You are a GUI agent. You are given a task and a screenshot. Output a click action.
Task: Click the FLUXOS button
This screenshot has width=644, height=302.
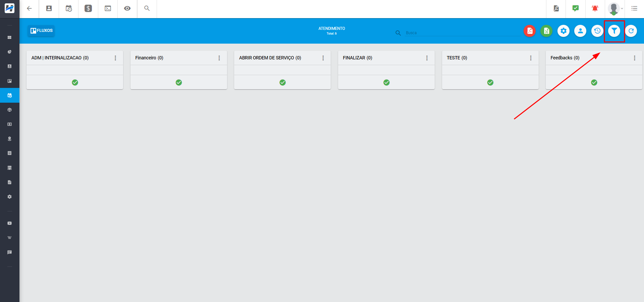coord(41,31)
